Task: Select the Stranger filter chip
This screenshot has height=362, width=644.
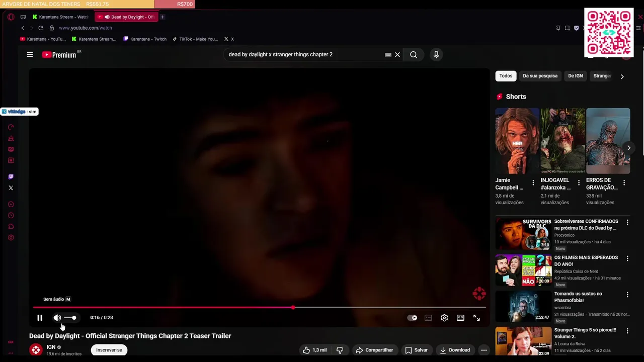Action: click(x=602, y=76)
